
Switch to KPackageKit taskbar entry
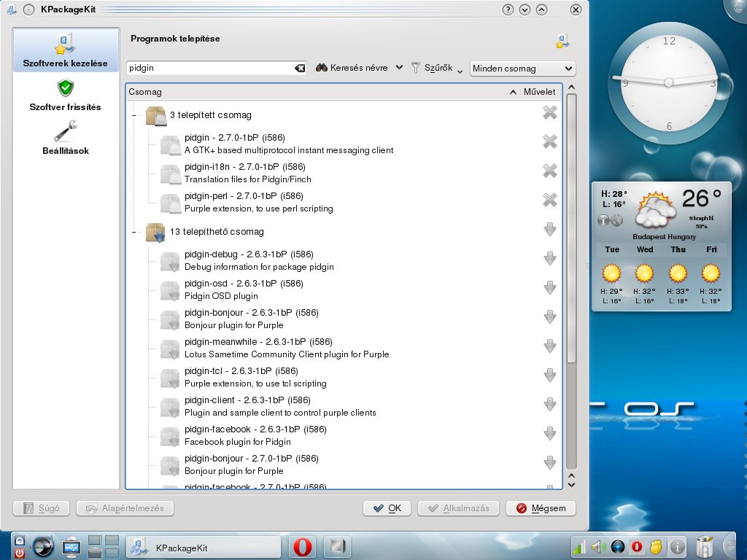(204, 548)
